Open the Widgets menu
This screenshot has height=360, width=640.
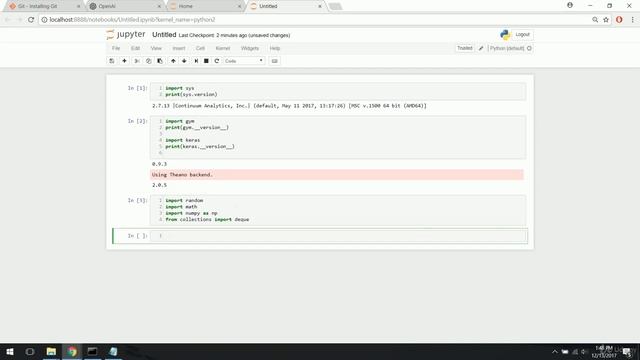tap(250, 48)
